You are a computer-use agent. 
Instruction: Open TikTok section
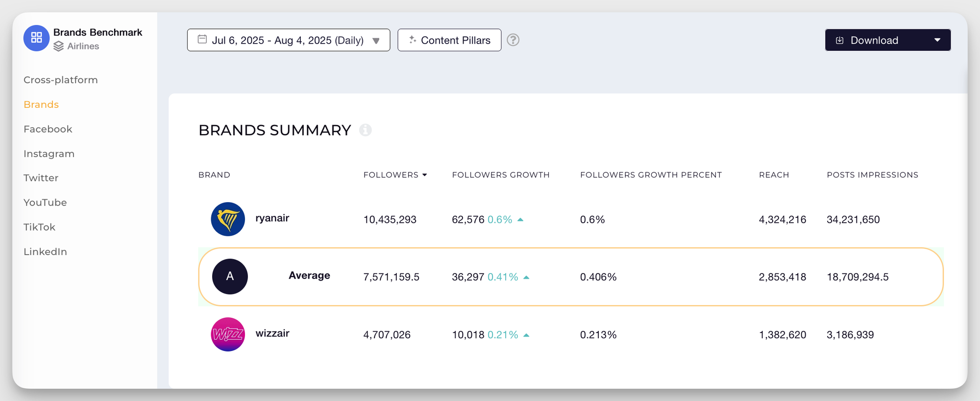coord(40,227)
